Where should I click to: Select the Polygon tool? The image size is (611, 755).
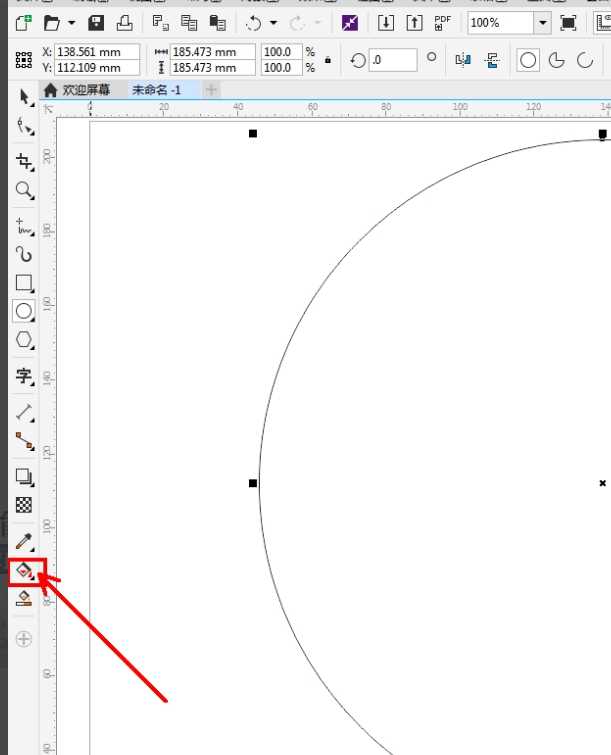coord(24,340)
